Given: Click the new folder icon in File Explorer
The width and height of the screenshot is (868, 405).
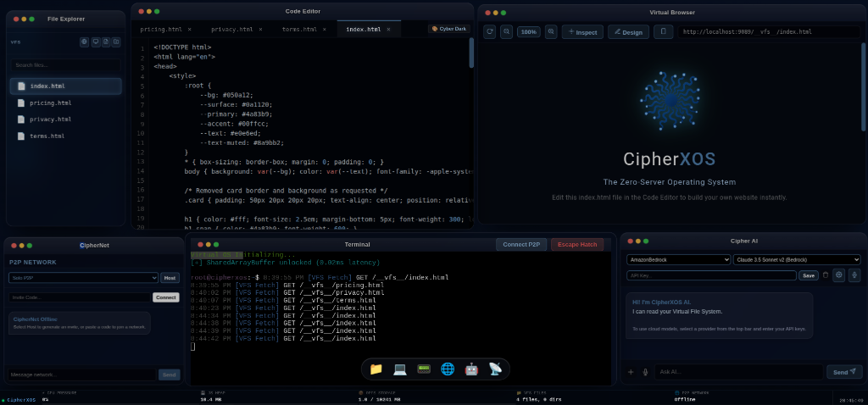Looking at the screenshot, I should pyautogui.click(x=116, y=42).
